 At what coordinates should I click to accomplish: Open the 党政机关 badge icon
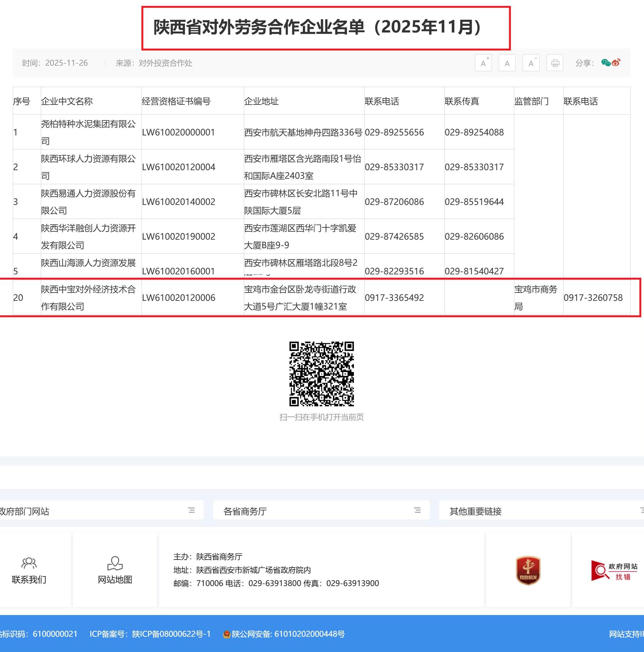pos(528,570)
